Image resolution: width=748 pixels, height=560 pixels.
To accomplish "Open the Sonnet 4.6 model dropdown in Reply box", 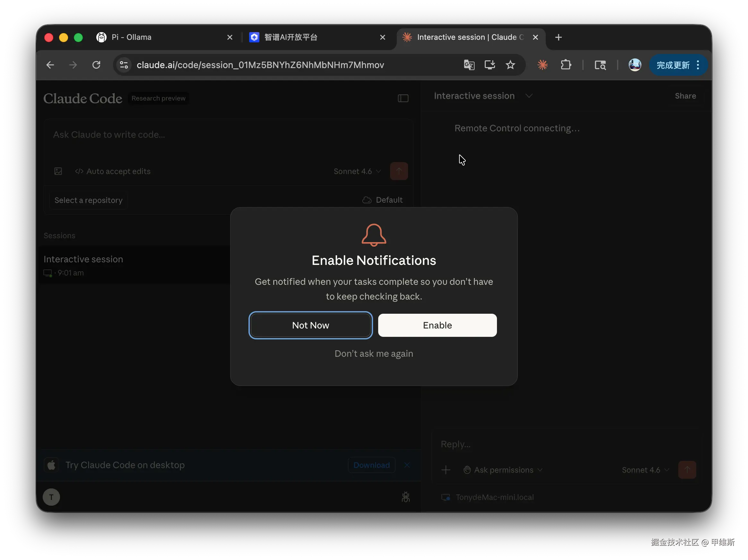I will (645, 470).
